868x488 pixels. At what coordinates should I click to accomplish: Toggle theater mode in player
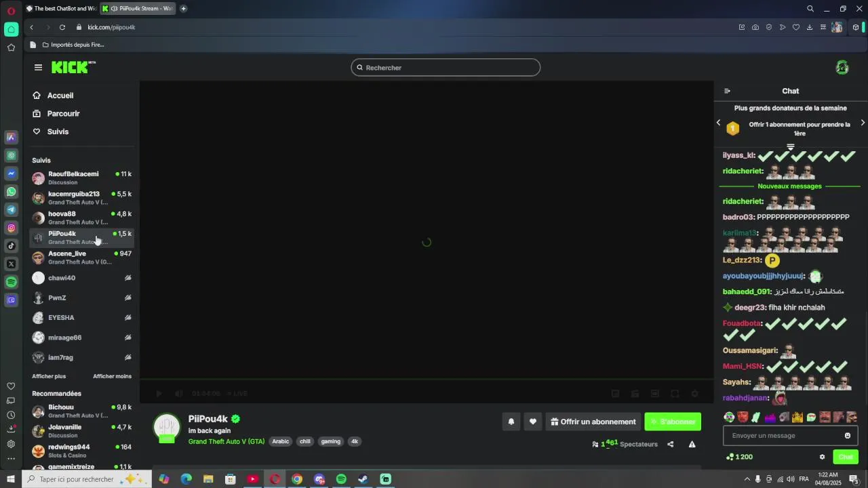pos(655,393)
